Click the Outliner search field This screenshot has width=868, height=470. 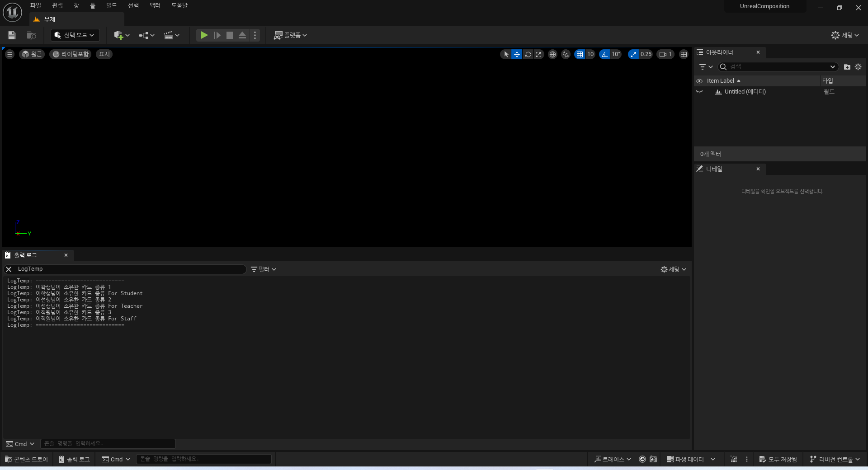coord(778,67)
